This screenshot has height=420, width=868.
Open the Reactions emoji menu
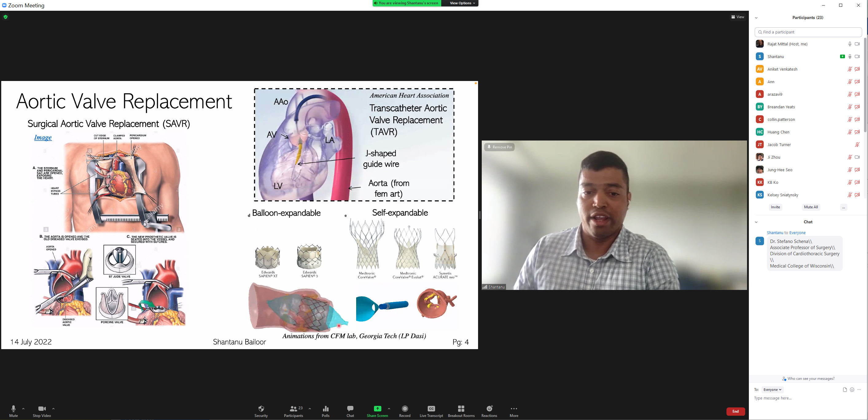click(489, 411)
